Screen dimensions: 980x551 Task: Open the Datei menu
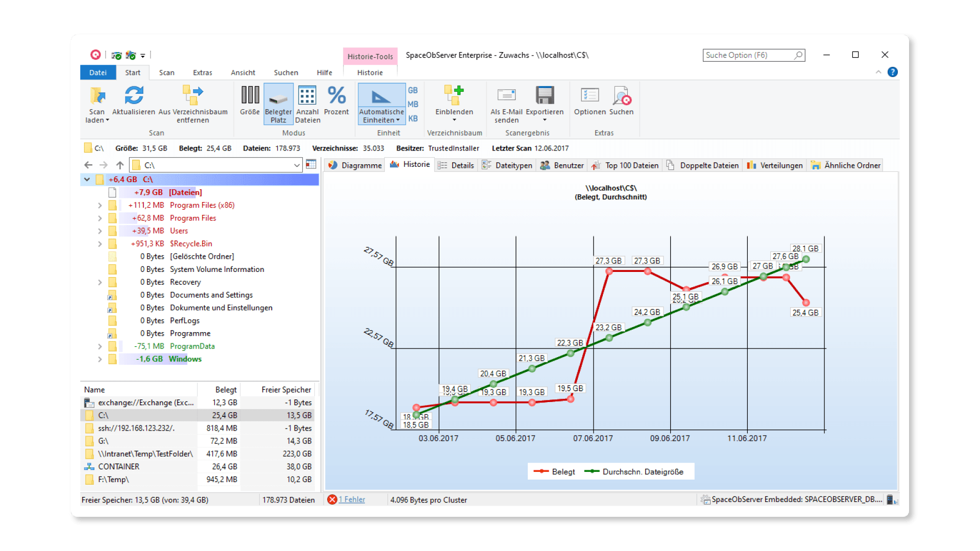click(x=98, y=72)
